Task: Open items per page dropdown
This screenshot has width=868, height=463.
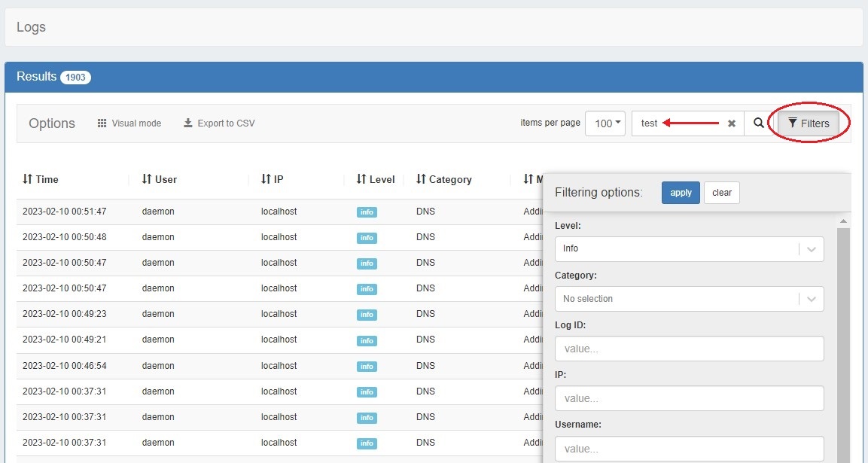Action: coord(605,123)
